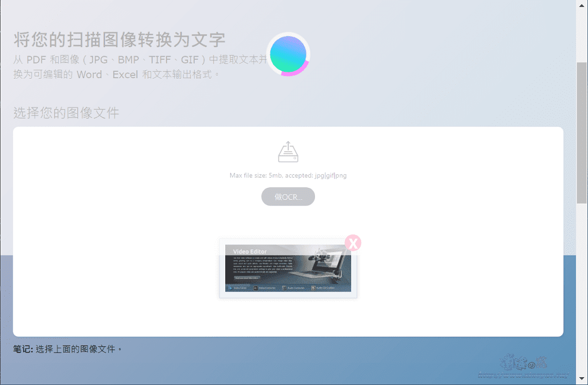This screenshot has height=385, width=588.
Task: Open the Read more about Video Editor link
Action: click(247, 277)
